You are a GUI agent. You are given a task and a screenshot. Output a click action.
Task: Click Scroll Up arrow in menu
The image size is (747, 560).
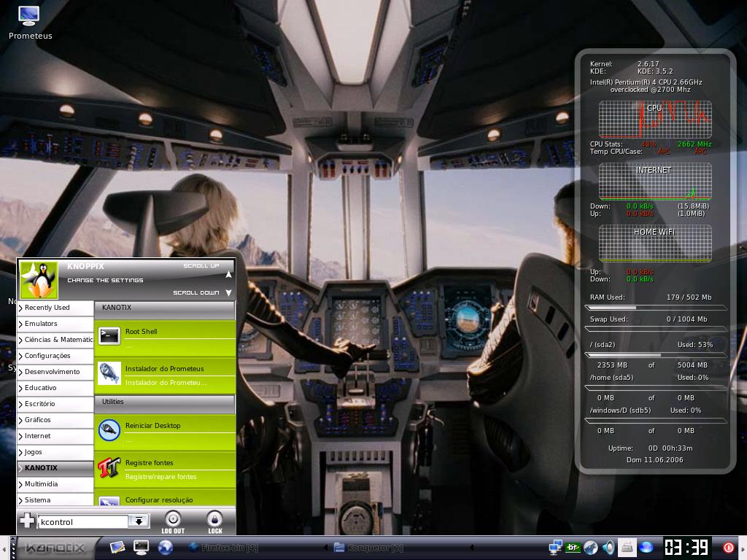click(228, 275)
